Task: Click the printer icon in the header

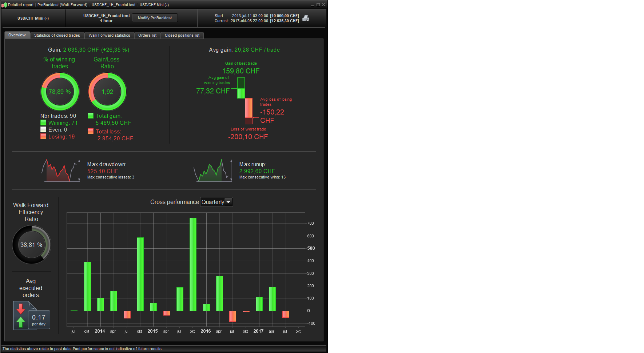Action: pyautogui.click(x=306, y=18)
